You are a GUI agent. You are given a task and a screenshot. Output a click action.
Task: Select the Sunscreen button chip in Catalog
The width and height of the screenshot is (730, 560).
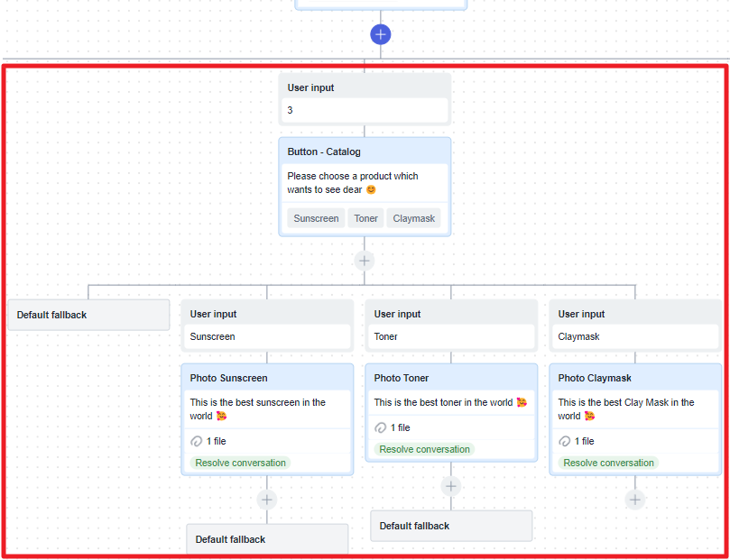(316, 218)
